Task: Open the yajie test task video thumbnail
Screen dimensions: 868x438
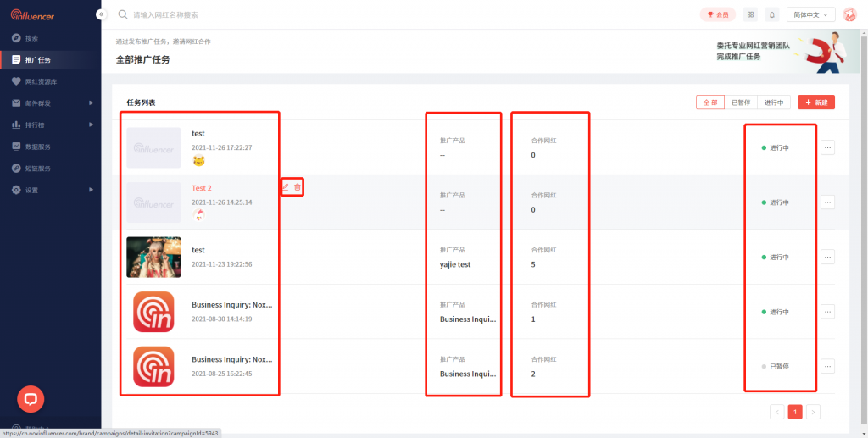Action: point(153,257)
